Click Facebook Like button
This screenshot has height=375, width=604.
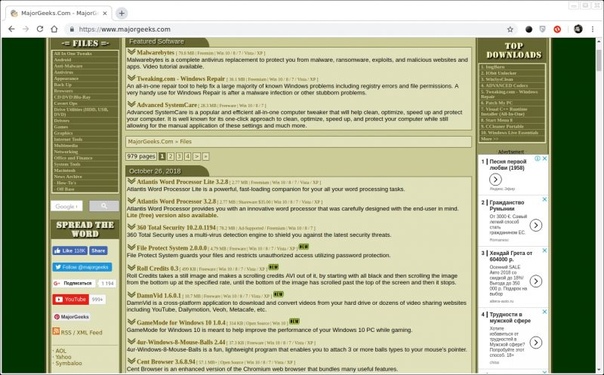click(x=70, y=251)
